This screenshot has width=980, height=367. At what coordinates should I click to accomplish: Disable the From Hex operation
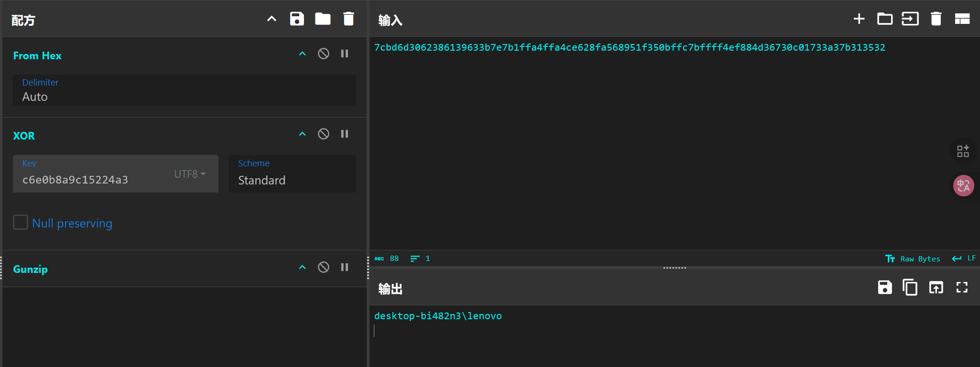(324, 54)
